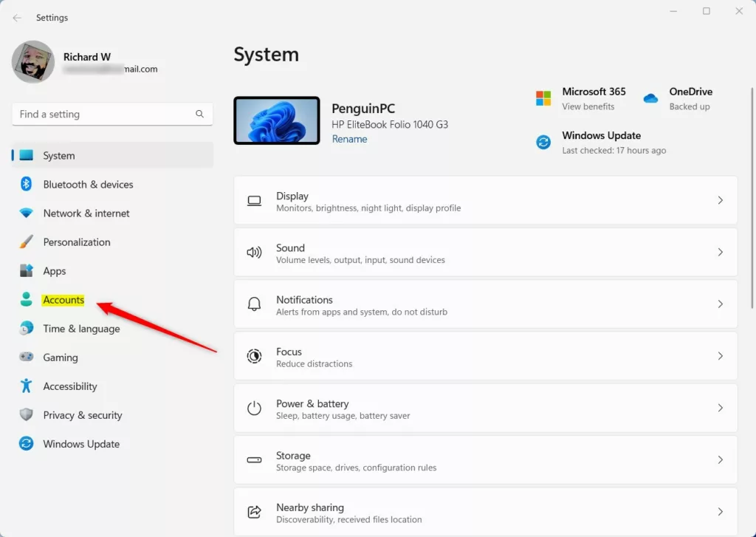Click the Find a setting search box
756x537 pixels.
click(x=103, y=114)
